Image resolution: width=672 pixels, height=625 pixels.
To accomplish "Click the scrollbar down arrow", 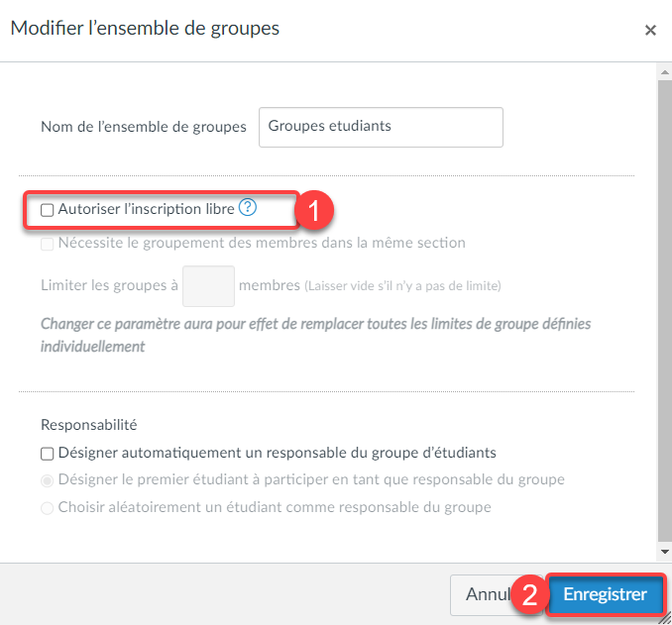I will pos(665,552).
